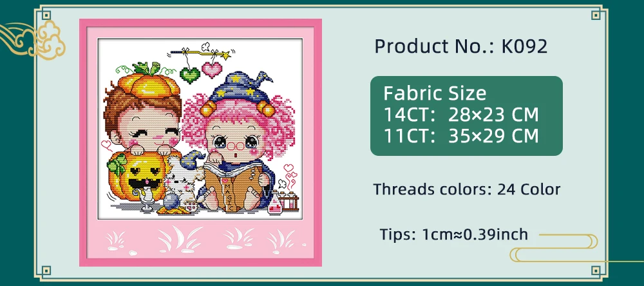Image resolution: width=644 pixels, height=286 pixels.
Task: Click the 14CT: 28×23 CM line
Action: click(x=461, y=115)
